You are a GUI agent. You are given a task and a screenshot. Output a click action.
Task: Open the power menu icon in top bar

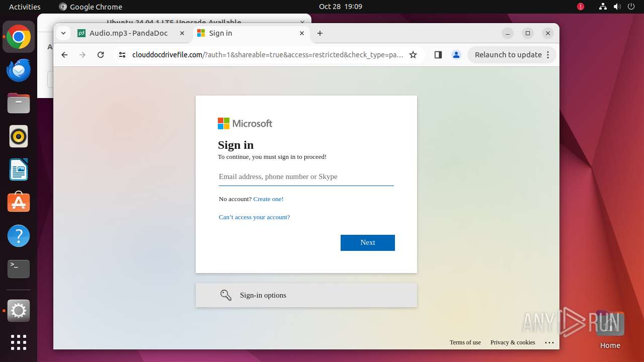coord(631,7)
